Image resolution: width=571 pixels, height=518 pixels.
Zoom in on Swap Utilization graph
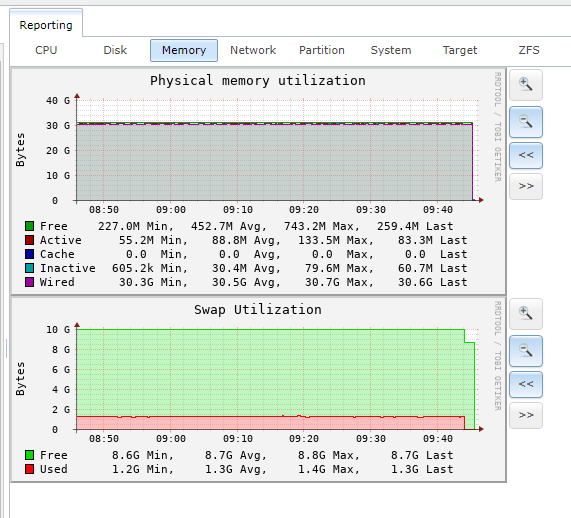tap(525, 314)
